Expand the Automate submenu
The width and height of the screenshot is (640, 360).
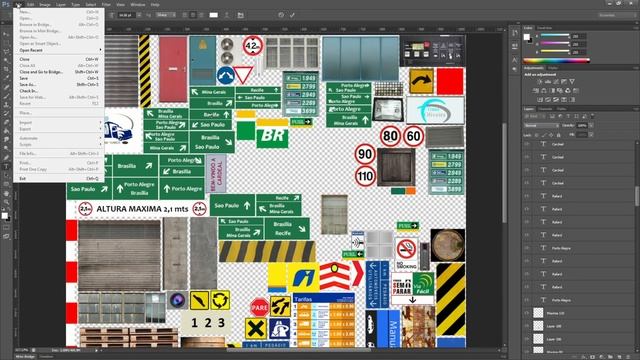pyautogui.click(x=59, y=138)
